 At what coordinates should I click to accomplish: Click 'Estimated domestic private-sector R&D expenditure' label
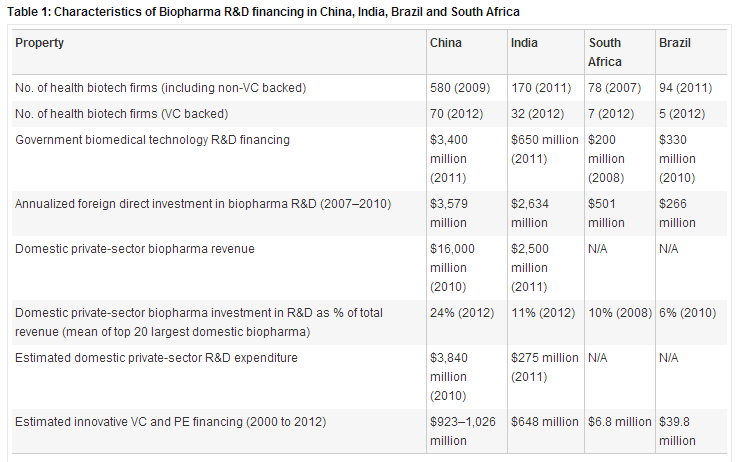(x=156, y=358)
